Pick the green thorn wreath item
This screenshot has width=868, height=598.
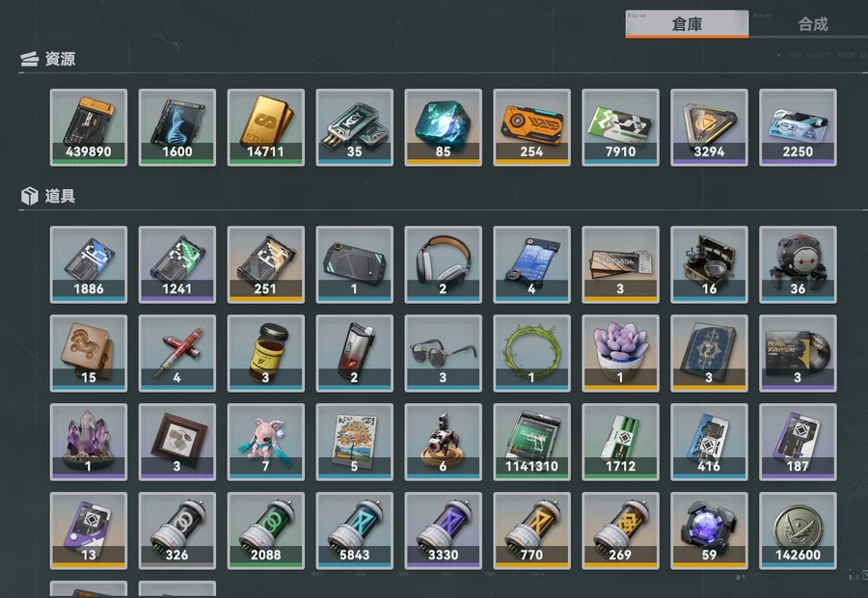(531, 353)
